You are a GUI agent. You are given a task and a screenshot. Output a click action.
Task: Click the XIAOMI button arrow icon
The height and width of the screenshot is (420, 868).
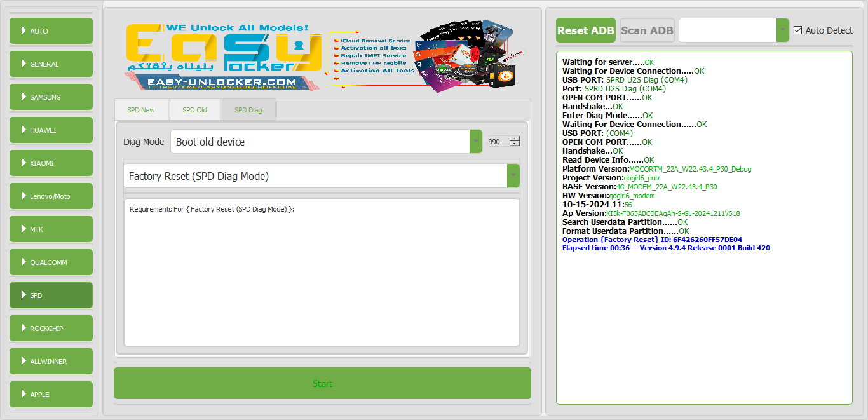click(x=24, y=163)
